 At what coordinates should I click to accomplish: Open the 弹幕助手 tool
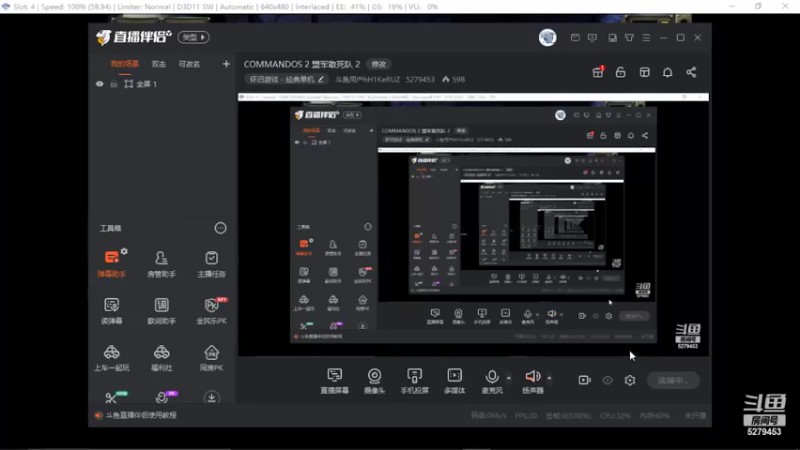pyautogui.click(x=112, y=263)
